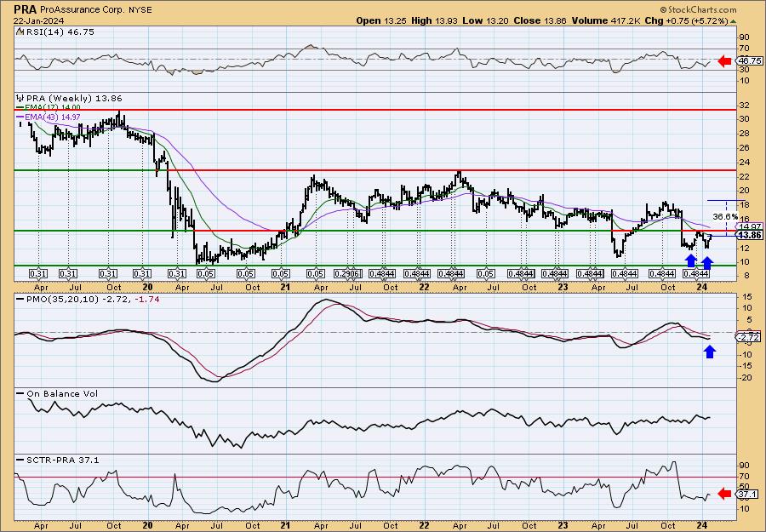Click the boxed 14.97 price axis tag

point(750,226)
